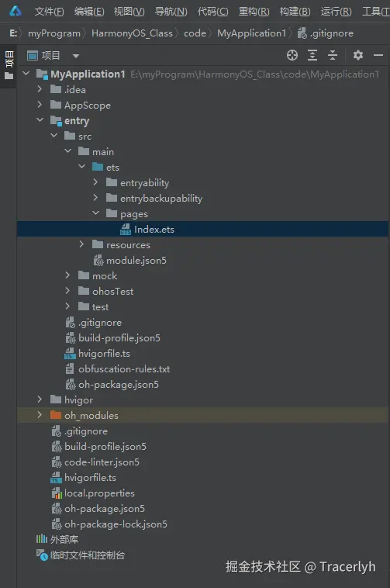The width and height of the screenshot is (390, 588).
Task: Select entry build-profile.json5 icon below test
Action: (70, 338)
